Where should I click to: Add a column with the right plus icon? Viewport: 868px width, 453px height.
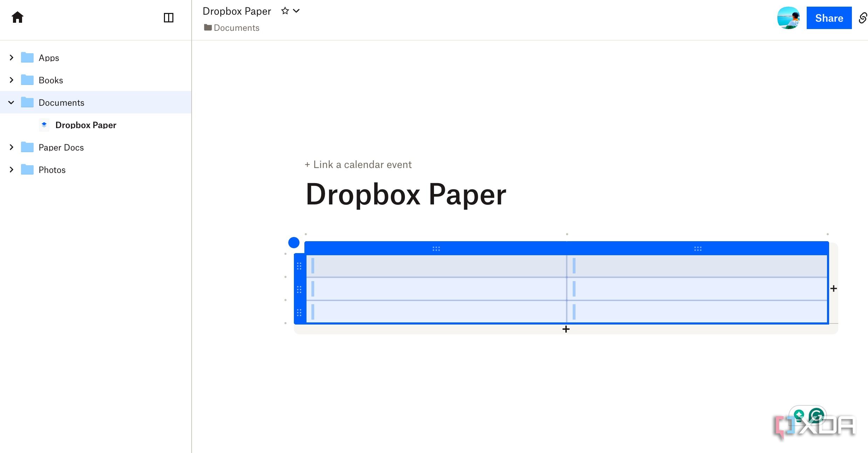833,288
